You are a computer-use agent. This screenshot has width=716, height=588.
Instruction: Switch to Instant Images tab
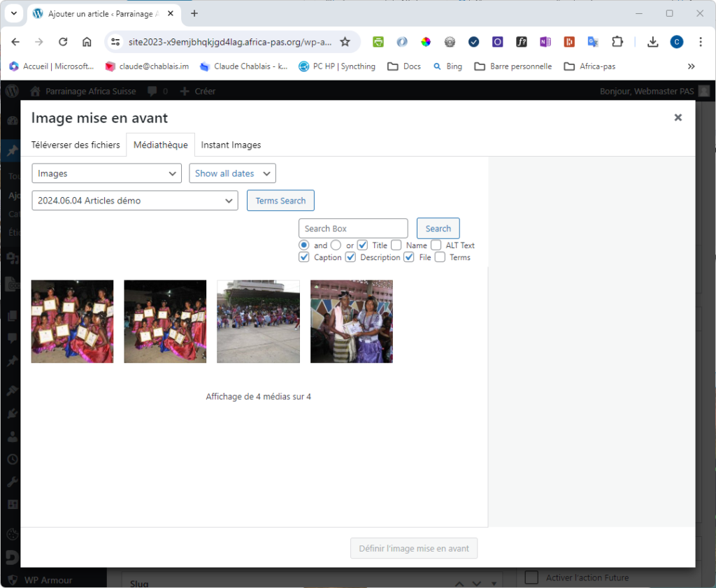coord(231,145)
